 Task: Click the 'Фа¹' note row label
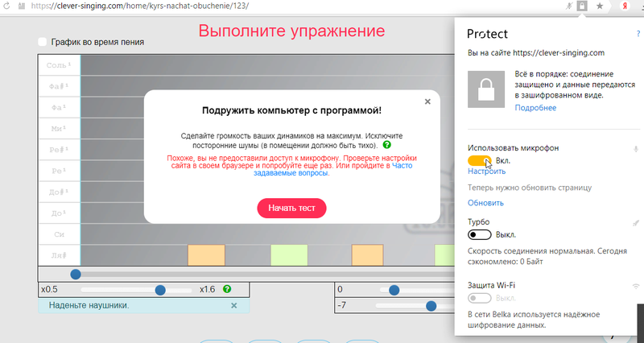coord(59,108)
